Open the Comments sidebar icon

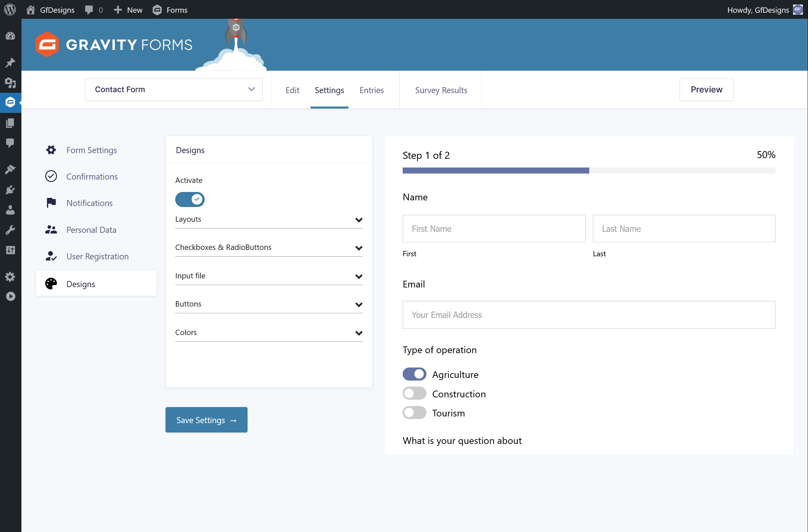pos(10,143)
